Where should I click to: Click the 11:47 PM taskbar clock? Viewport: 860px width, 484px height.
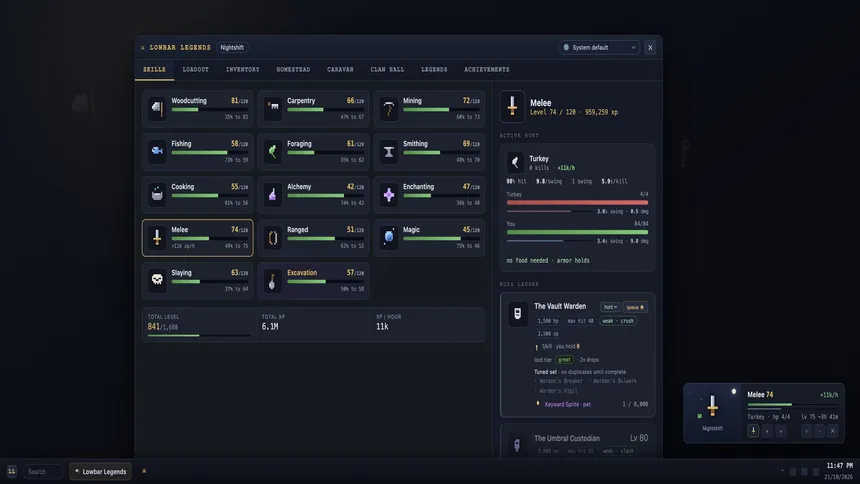(x=839, y=466)
